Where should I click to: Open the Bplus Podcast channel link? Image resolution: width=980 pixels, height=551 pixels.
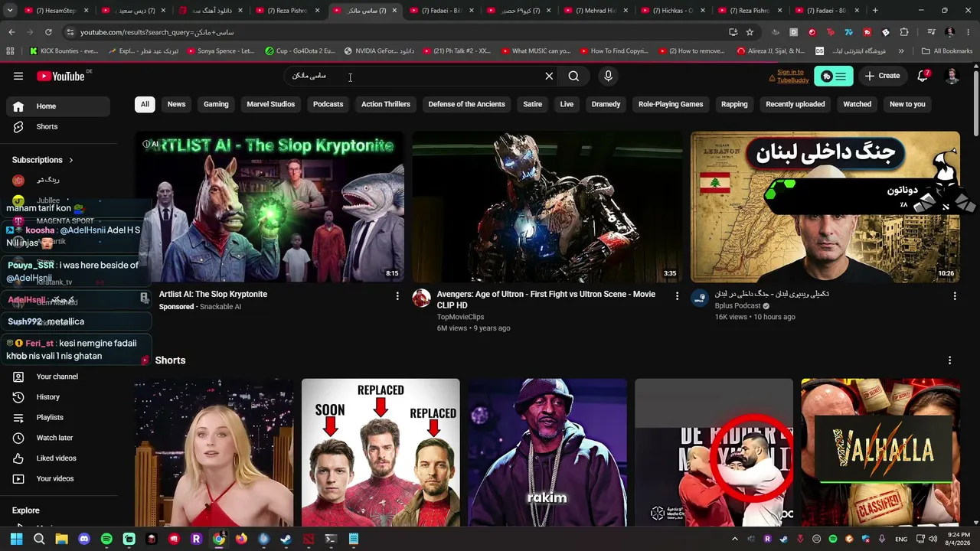tap(738, 306)
